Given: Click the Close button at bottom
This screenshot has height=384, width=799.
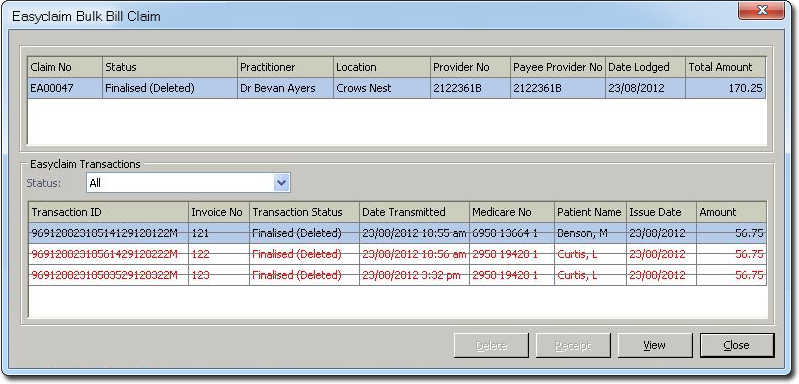Looking at the screenshot, I should [x=737, y=345].
